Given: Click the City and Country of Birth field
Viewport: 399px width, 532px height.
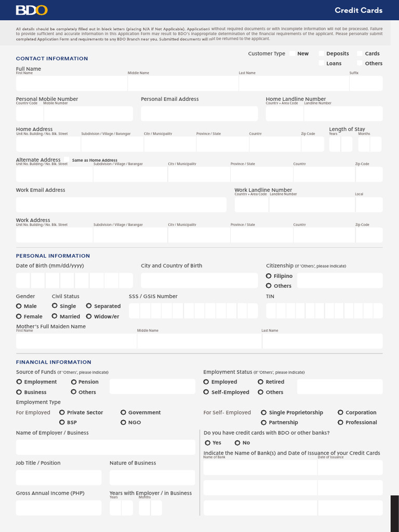Looking at the screenshot, I should point(199,281).
